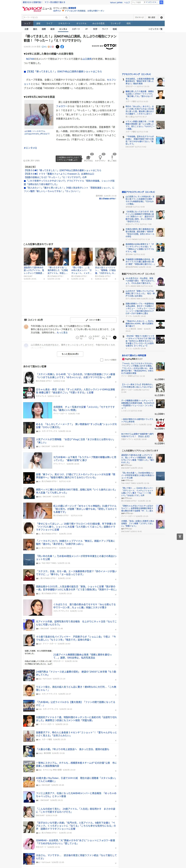Screen dimensions: 186x868
Task: Close the reaction tooltip popup
Action: 81,157
